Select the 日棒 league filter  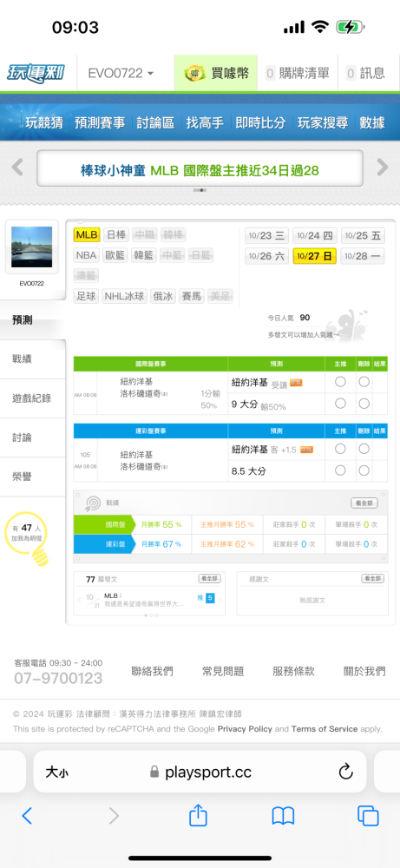tap(116, 234)
